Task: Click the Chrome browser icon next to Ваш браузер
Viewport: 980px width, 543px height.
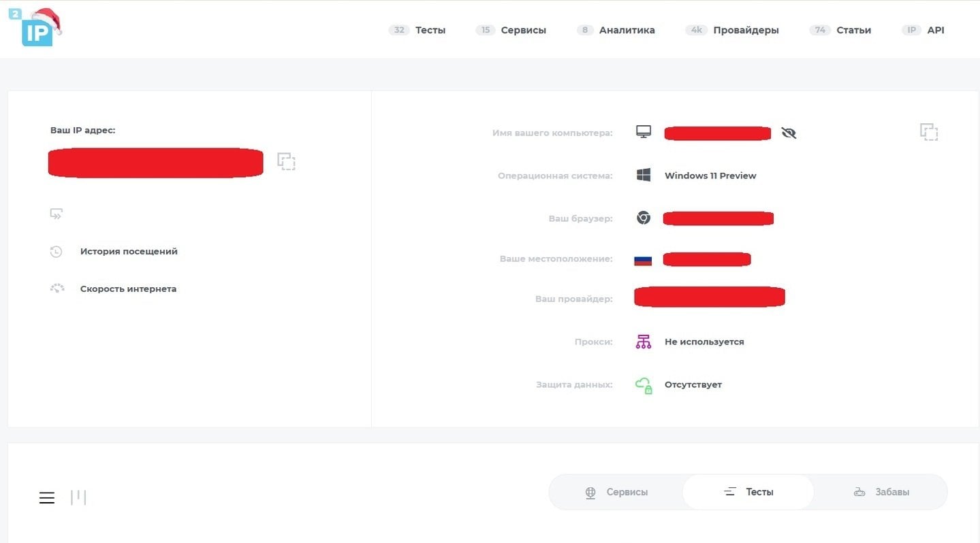Action: [642, 218]
